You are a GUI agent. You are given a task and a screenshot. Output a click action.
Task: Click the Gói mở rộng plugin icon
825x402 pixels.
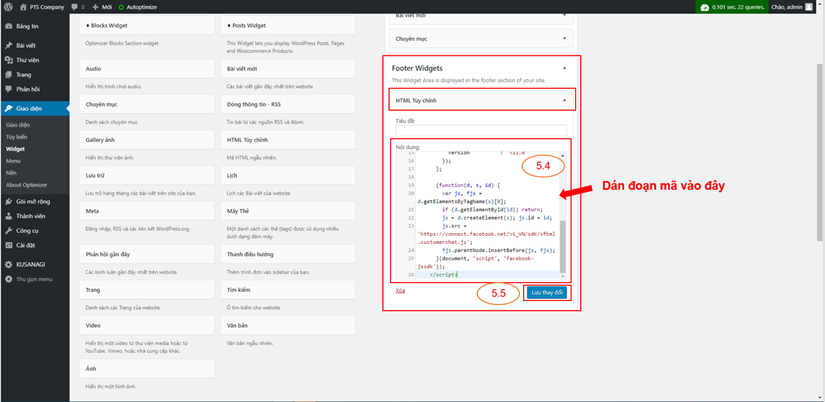click(x=8, y=201)
